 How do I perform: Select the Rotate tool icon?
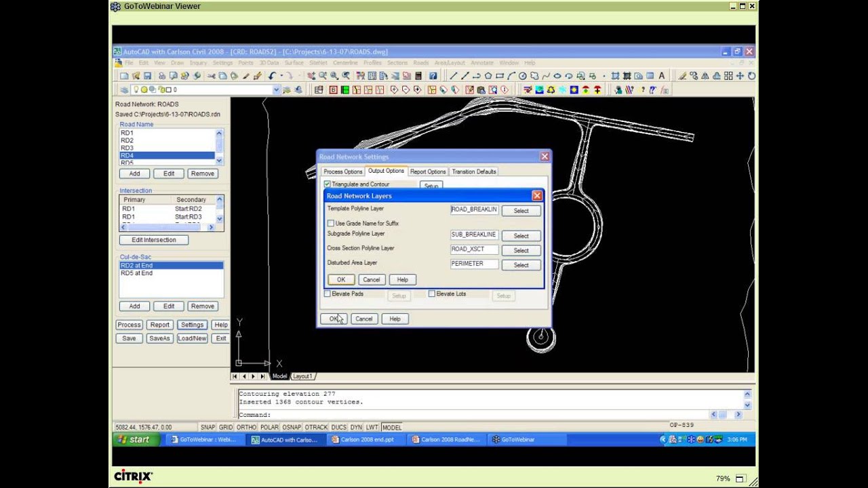[751, 76]
